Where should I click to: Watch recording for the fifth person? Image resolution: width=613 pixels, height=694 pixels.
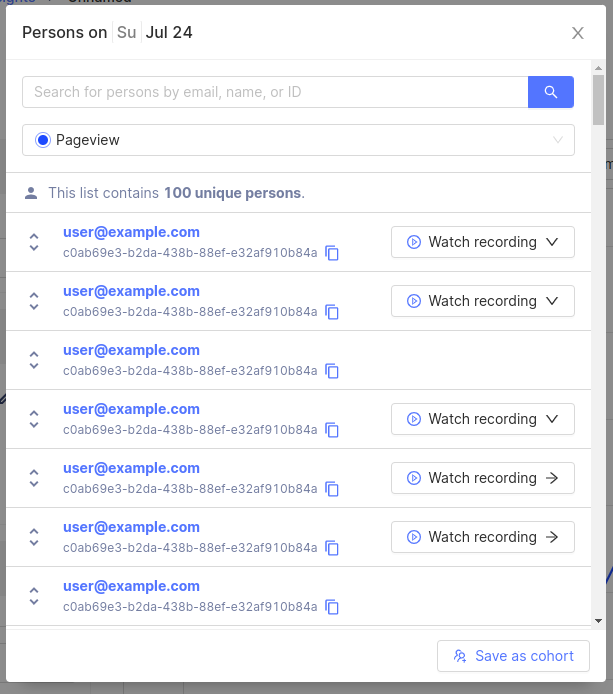(x=482, y=478)
